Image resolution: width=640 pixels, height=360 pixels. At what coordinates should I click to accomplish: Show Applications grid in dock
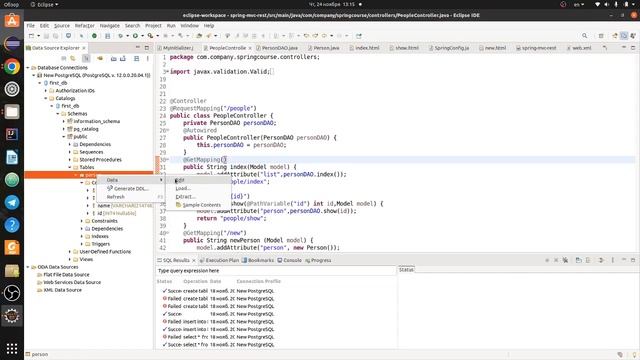tap(12, 348)
